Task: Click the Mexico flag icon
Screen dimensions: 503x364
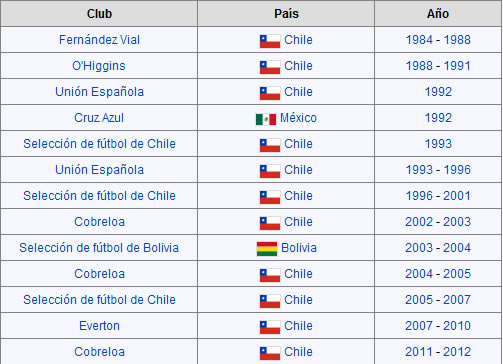Action: pos(266,119)
